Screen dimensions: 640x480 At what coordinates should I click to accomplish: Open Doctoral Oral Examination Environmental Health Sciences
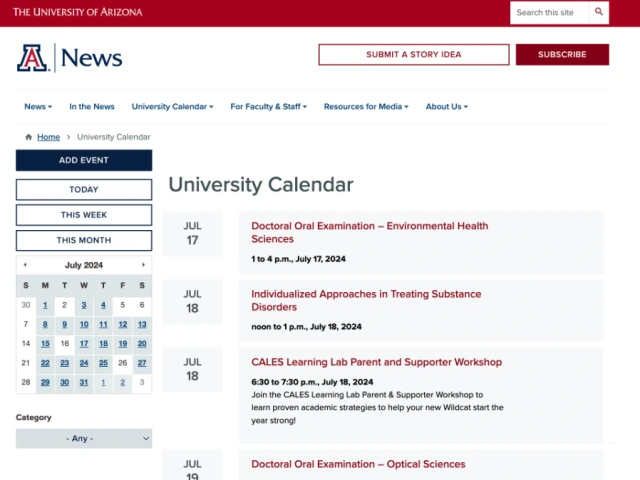click(369, 232)
